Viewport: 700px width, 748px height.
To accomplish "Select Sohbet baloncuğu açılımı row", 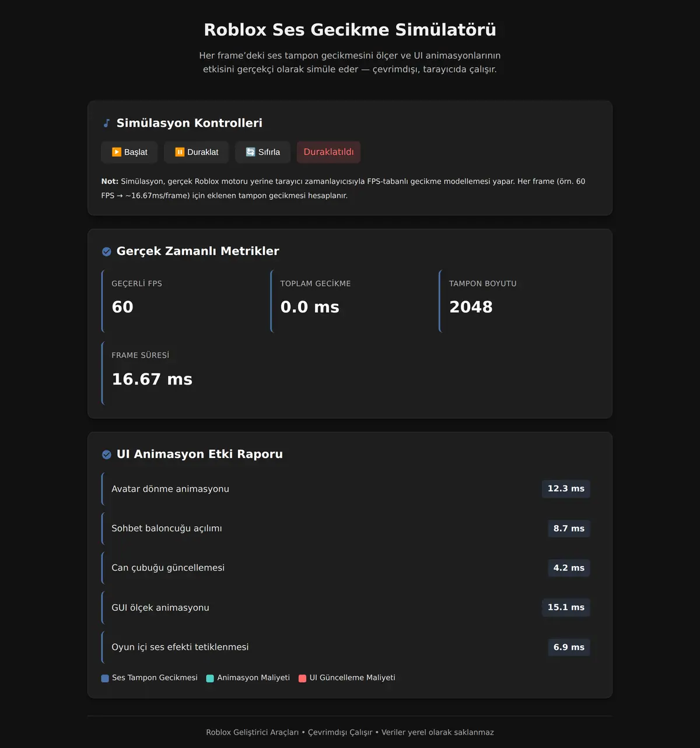I will tap(350, 529).
